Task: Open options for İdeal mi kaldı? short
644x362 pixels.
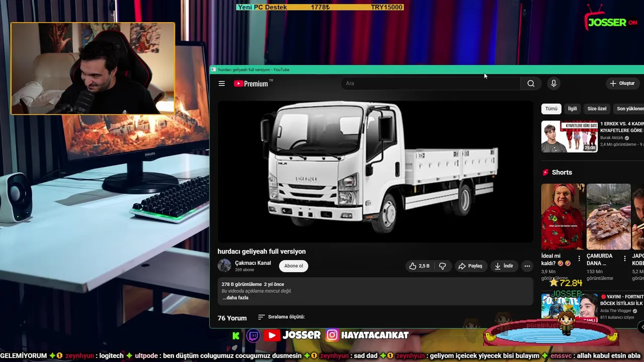Action: [x=579, y=259]
